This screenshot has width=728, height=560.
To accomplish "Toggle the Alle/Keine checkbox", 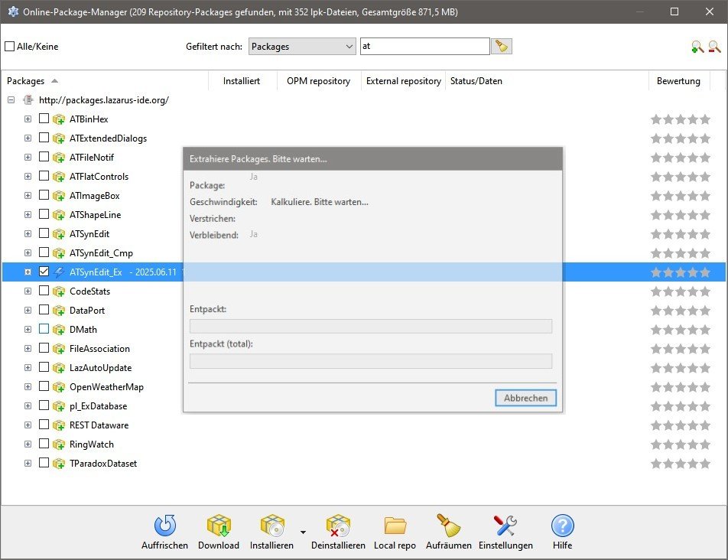I will [10, 47].
